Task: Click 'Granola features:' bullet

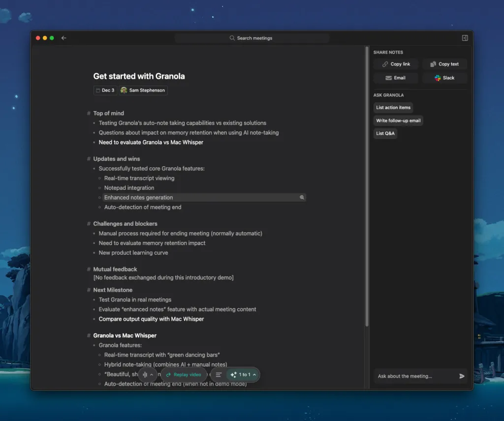Action: pyautogui.click(x=120, y=345)
